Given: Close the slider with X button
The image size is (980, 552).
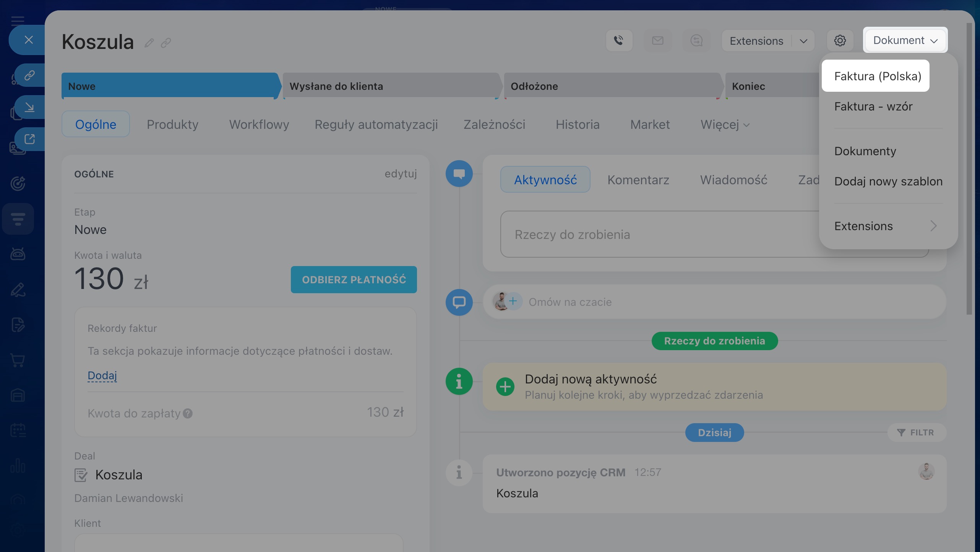Looking at the screenshot, I should click(29, 40).
